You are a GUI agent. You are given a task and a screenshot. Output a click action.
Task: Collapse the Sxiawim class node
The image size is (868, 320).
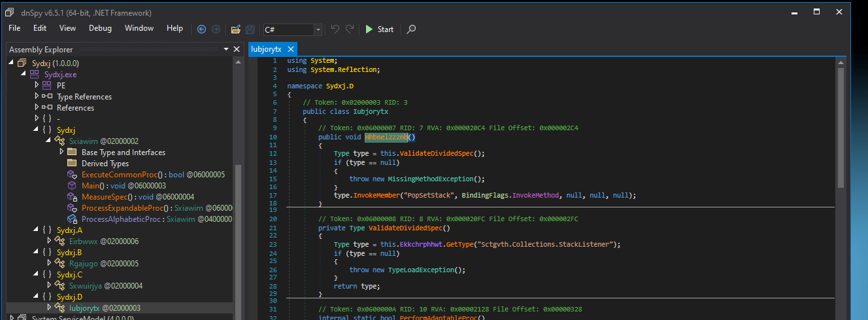49,141
